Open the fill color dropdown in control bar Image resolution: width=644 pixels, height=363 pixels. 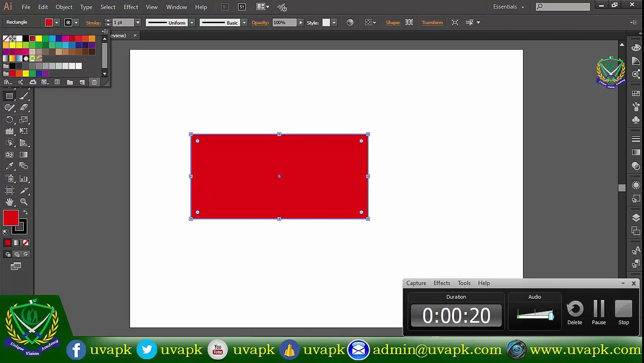pos(56,23)
